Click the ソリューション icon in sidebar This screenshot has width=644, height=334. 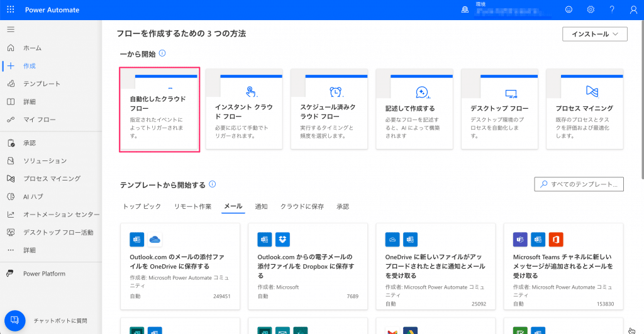coord(11,161)
